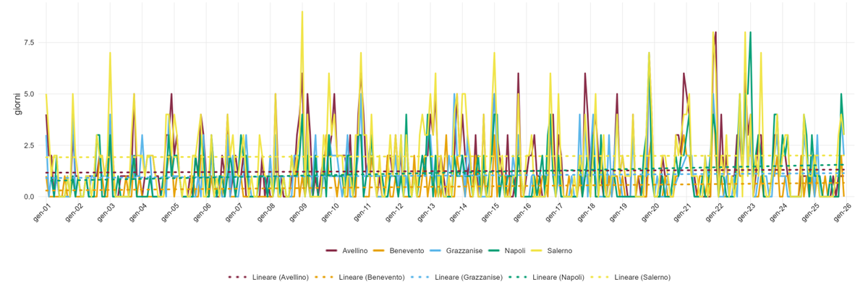Select the Lineare (Napoli) trendline legend entry

click(551, 277)
